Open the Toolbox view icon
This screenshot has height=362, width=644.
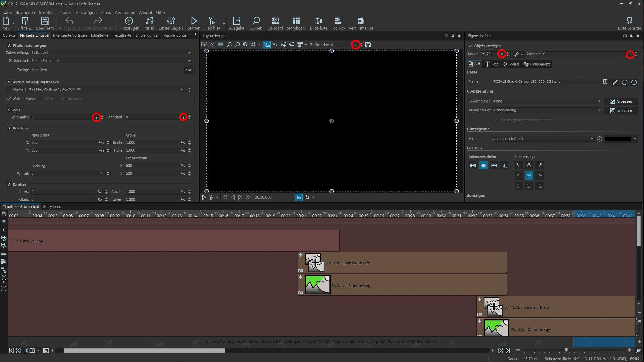point(338,21)
